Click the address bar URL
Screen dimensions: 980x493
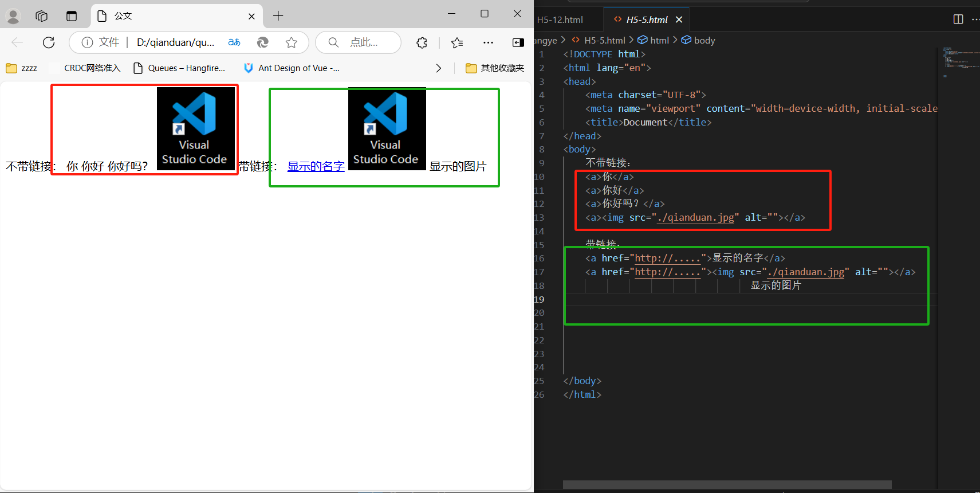click(175, 42)
